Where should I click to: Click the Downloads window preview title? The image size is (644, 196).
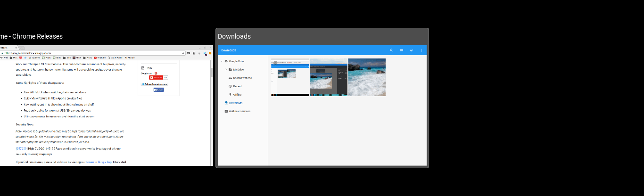[x=234, y=36]
